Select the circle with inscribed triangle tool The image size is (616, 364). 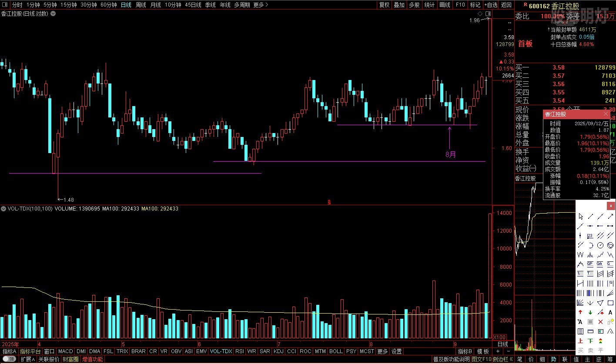(611, 245)
